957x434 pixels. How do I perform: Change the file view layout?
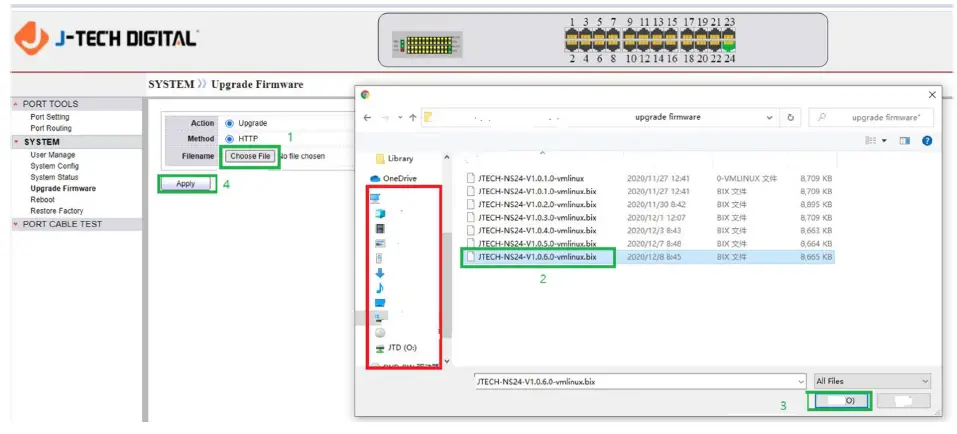pyautogui.click(x=871, y=141)
